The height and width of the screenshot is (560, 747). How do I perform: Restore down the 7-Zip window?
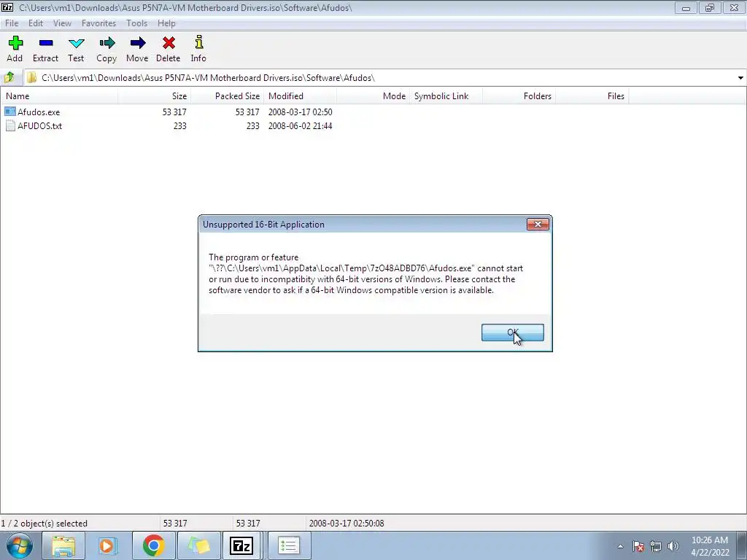pos(710,7)
